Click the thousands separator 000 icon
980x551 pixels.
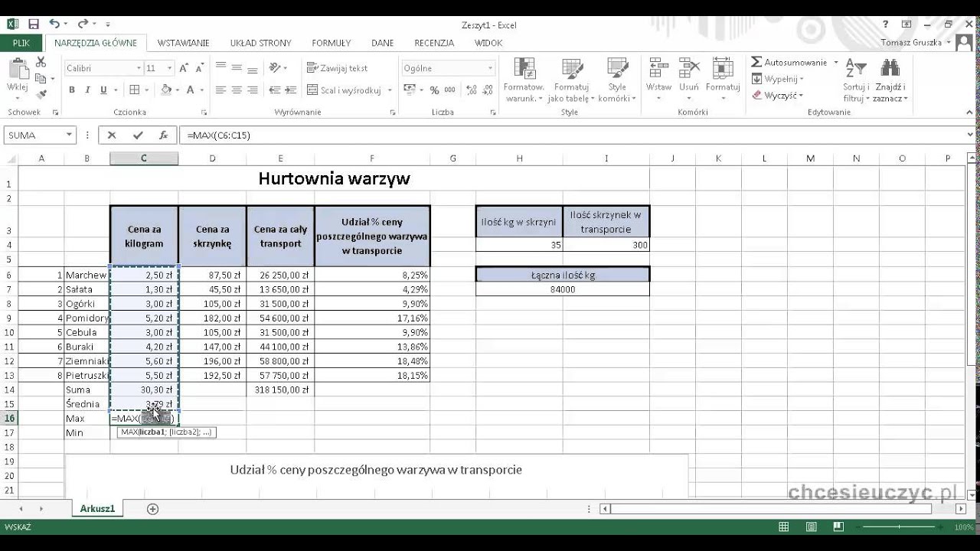pyautogui.click(x=450, y=90)
